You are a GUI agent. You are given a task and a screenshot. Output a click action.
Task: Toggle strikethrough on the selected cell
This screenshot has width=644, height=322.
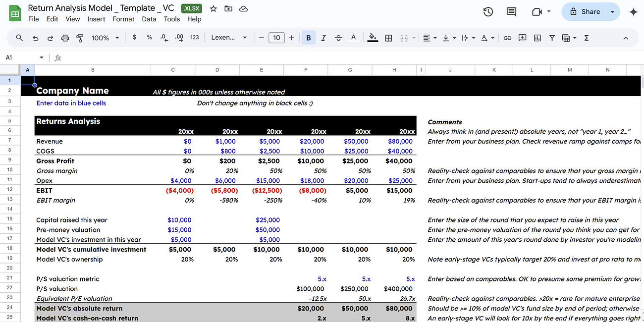pyautogui.click(x=337, y=37)
